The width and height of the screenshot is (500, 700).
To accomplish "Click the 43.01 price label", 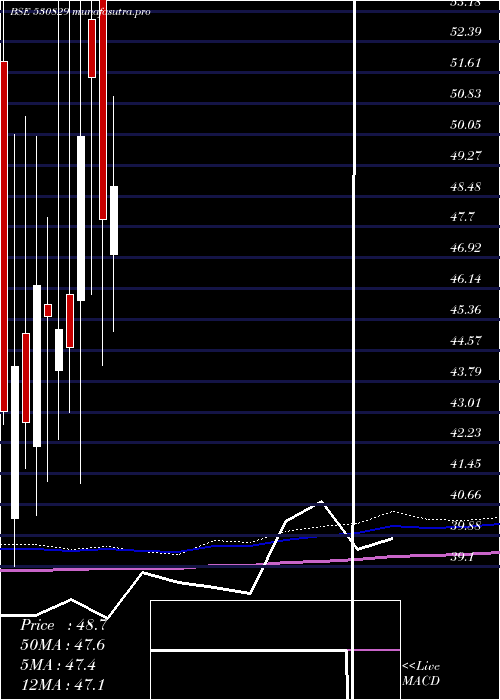I will [x=466, y=403].
